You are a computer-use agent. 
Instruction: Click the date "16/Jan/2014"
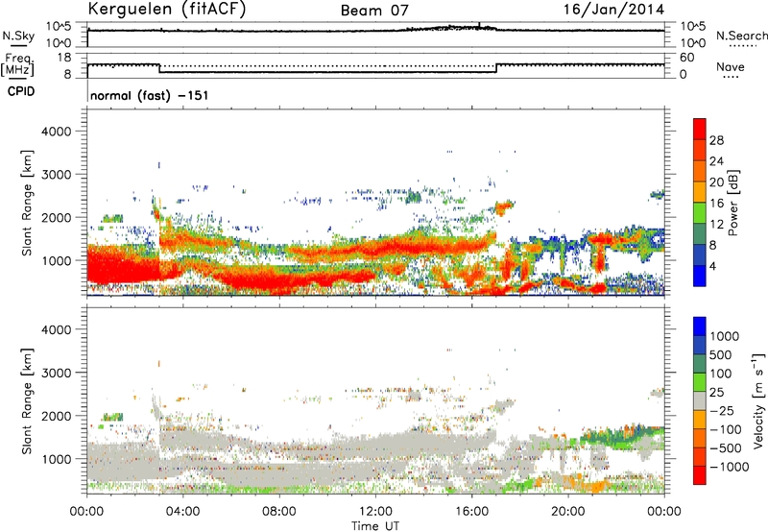(613, 10)
